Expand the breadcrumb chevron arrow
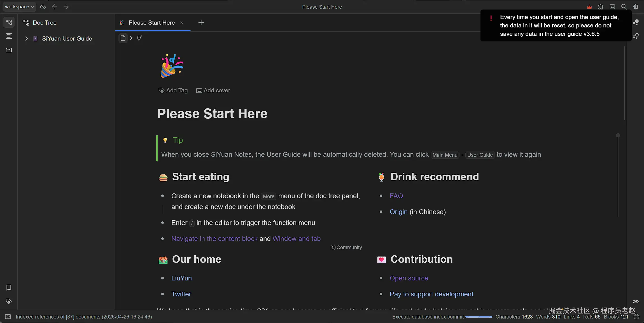The image size is (644, 323). point(131,38)
